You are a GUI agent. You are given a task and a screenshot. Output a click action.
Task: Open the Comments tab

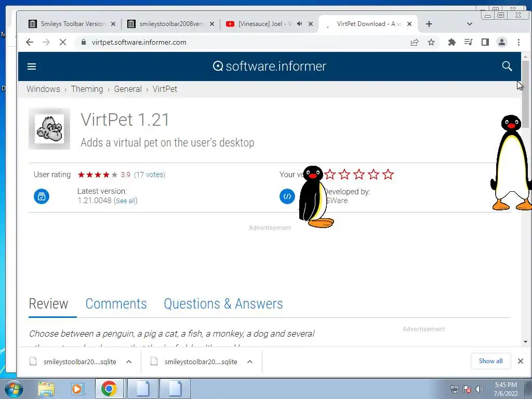pyautogui.click(x=116, y=303)
